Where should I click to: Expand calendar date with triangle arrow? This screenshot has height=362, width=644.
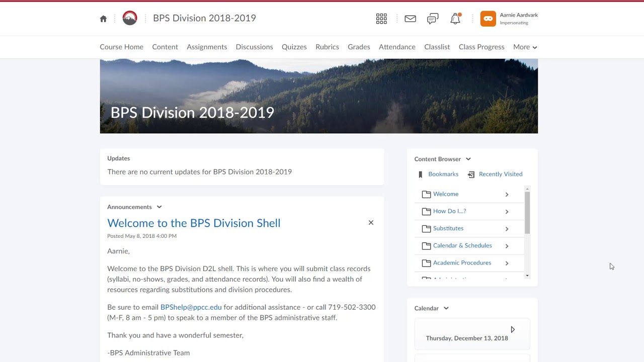point(513,330)
